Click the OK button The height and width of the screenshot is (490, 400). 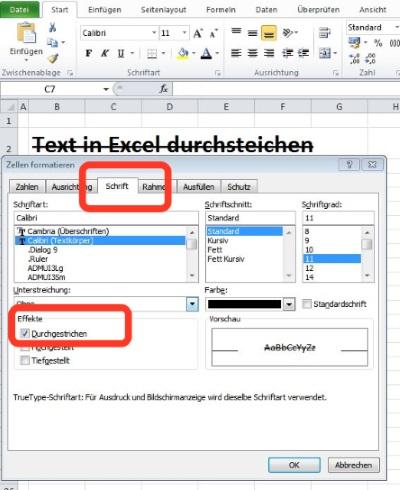[x=294, y=465]
